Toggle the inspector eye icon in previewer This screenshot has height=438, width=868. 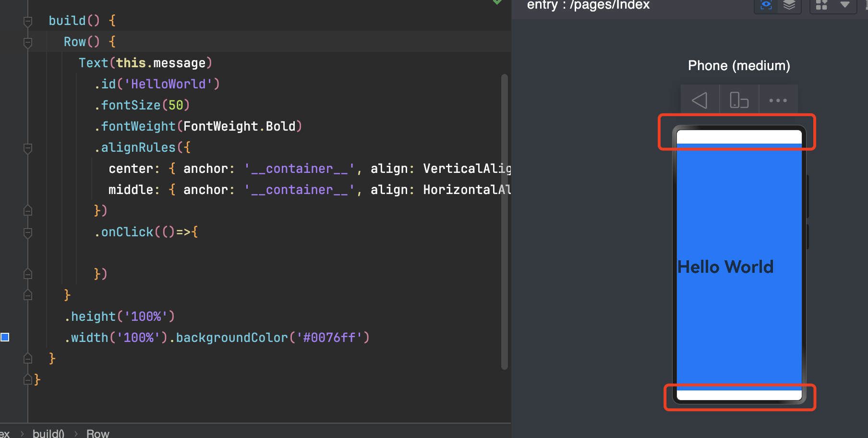[x=766, y=5]
